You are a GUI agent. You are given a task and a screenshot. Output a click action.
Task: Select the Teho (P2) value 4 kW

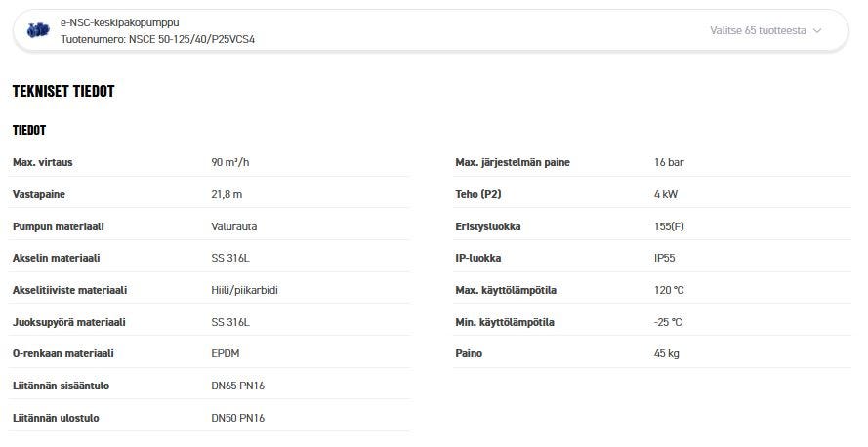666,194
